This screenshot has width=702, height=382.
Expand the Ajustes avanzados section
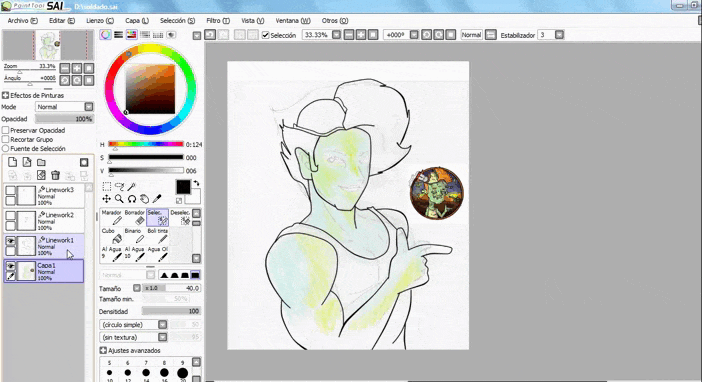tap(103, 350)
